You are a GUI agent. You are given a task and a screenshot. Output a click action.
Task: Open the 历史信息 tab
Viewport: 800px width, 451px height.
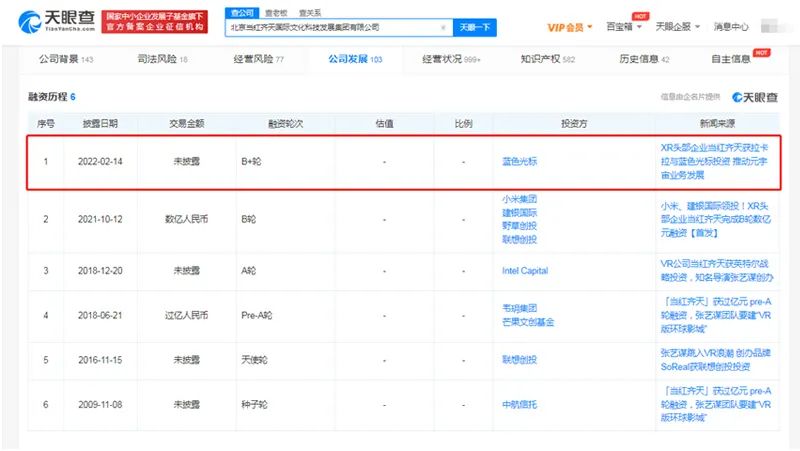644,60
